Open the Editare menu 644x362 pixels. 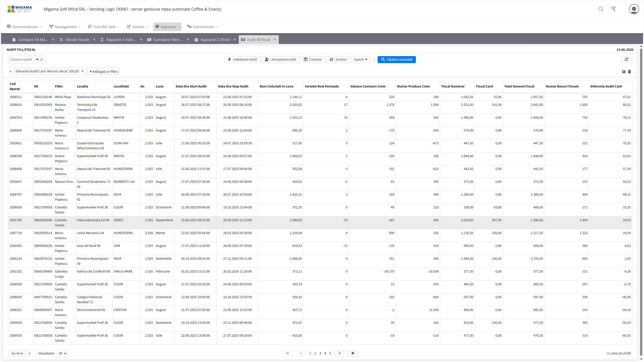pyautogui.click(x=137, y=27)
